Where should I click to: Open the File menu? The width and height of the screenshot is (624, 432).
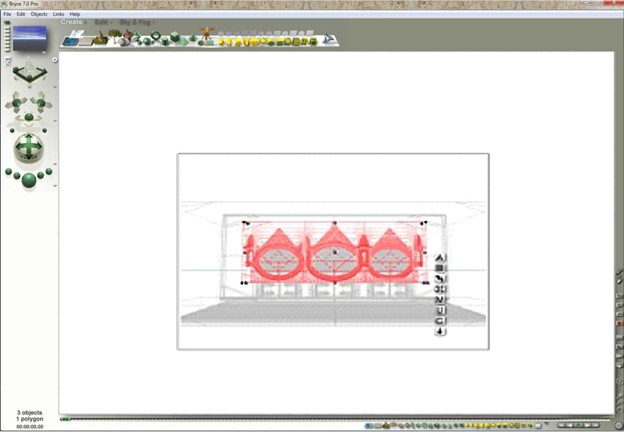coord(7,14)
